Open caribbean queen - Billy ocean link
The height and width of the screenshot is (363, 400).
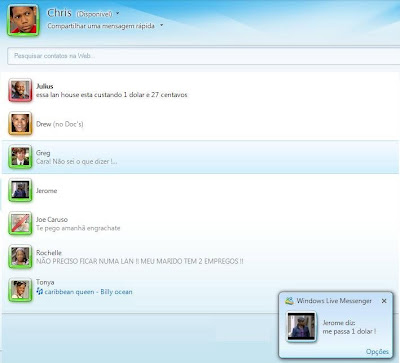click(89, 292)
